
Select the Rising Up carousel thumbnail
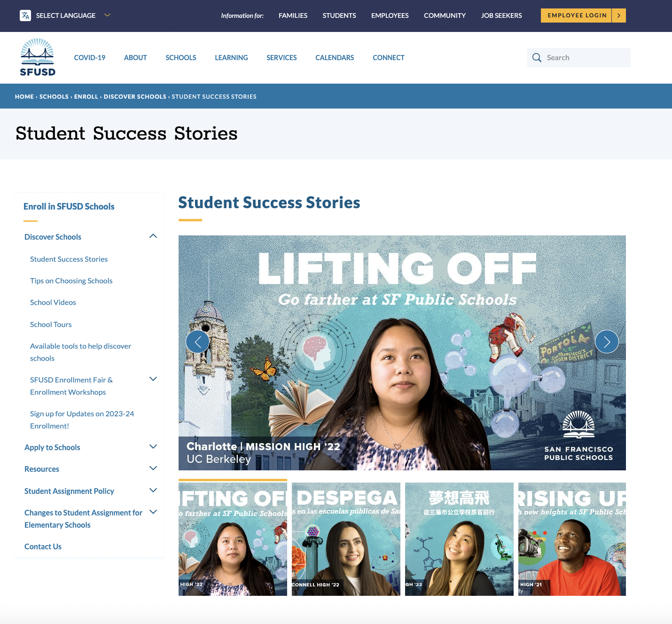coord(572,539)
